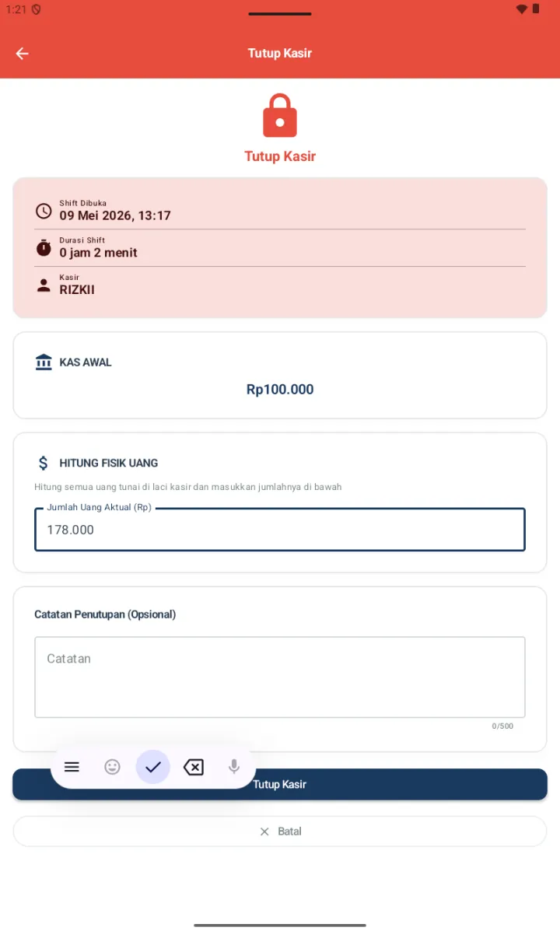The image size is (560, 938).
Task: Open the emoji picker smiley icon
Action: click(113, 767)
